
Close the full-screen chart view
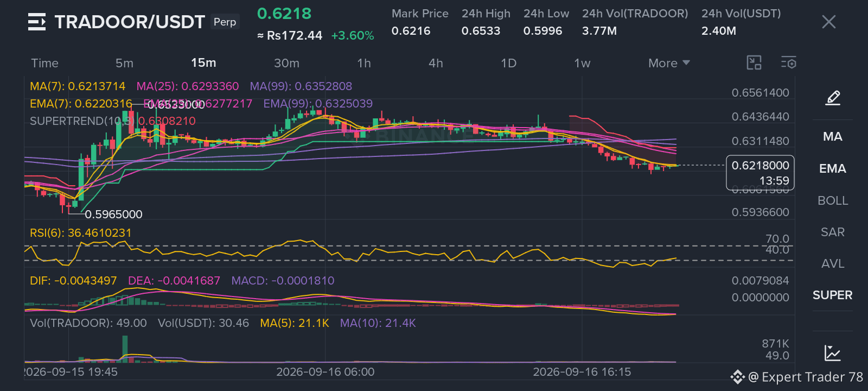[828, 22]
